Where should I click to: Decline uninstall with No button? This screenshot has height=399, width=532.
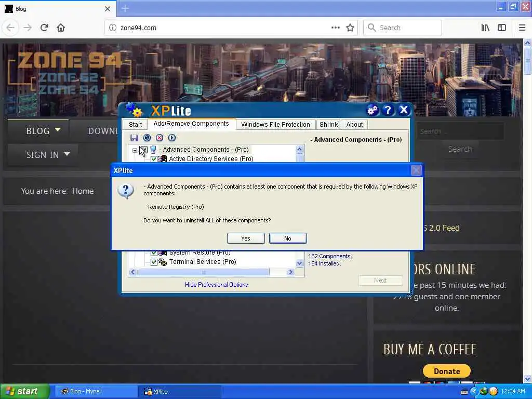(x=288, y=238)
